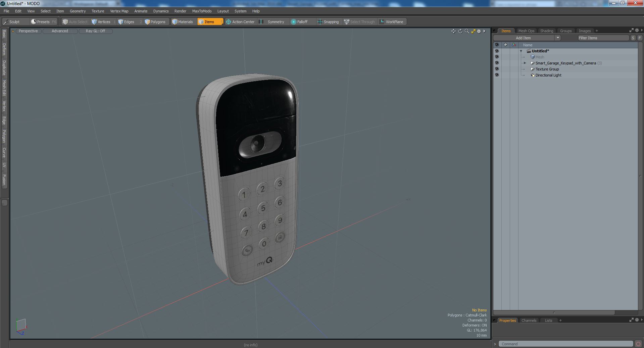
Task: Open the Perspective view dropdown
Action: point(29,31)
